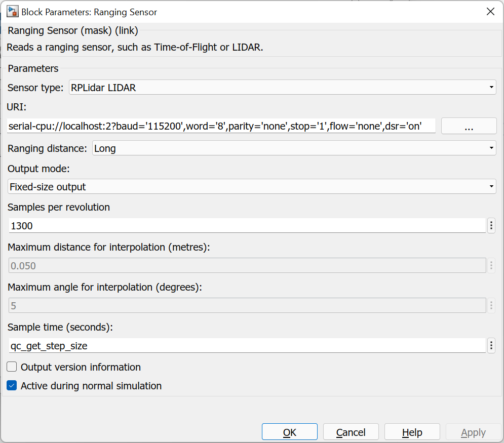This screenshot has width=504, height=443.
Task: Open Help for Ranging Sensor block
Action: pyautogui.click(x=412, y=432)
